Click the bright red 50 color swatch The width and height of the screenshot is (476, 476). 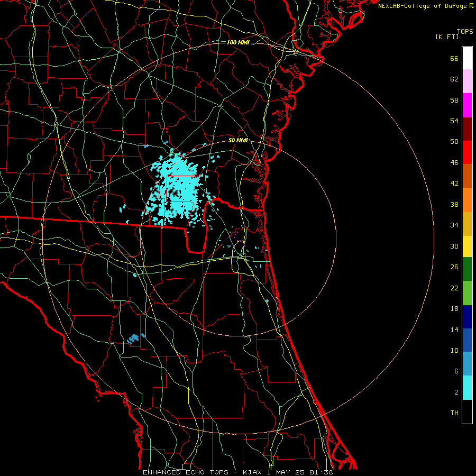point(467,152)
